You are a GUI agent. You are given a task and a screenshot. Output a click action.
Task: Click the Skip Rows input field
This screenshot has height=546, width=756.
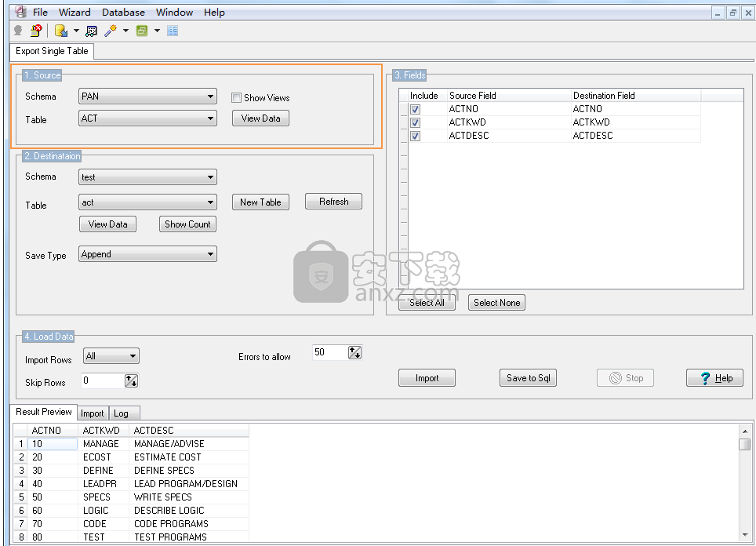pos(103,380)
